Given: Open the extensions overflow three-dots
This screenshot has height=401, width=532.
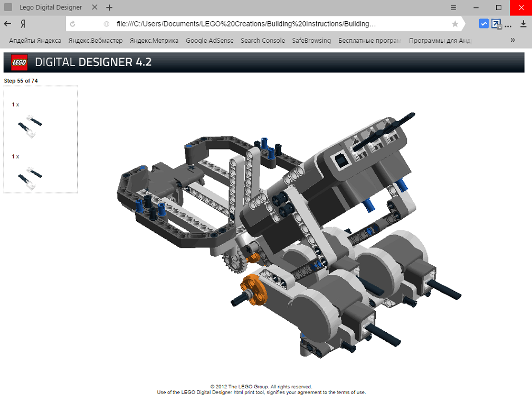Looking at the screenshot, I should pyautogui.click(x=508, y=26).
